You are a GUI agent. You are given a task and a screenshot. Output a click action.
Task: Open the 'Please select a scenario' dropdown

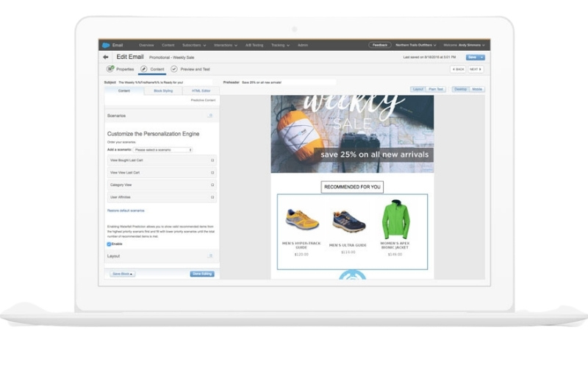coord(162,149)
